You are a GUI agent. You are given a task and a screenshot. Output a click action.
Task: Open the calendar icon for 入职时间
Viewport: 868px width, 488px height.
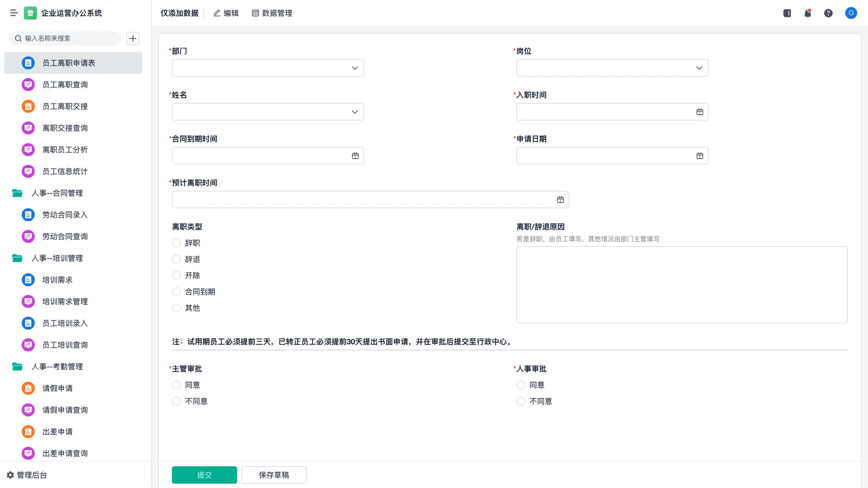(x=700, y=111)
